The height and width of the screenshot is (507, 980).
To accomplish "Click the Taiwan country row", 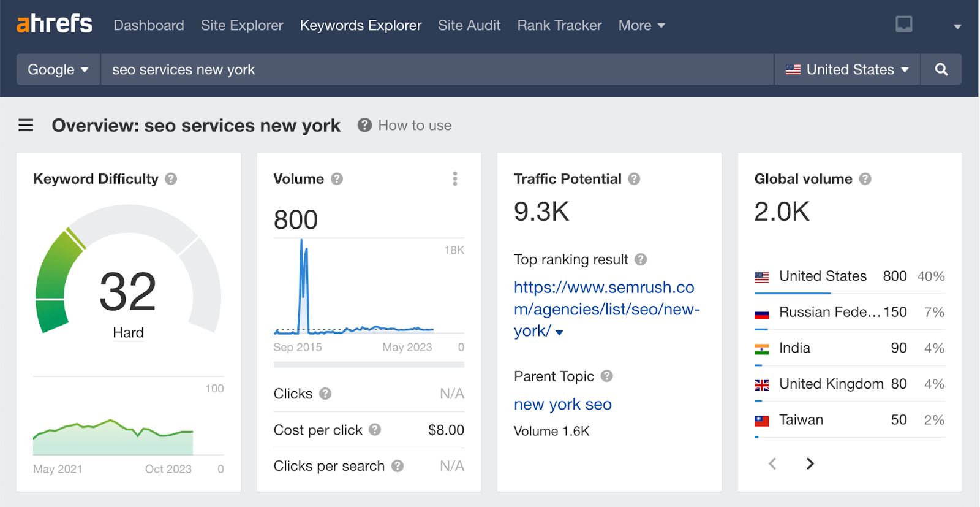I will (850, 420).
